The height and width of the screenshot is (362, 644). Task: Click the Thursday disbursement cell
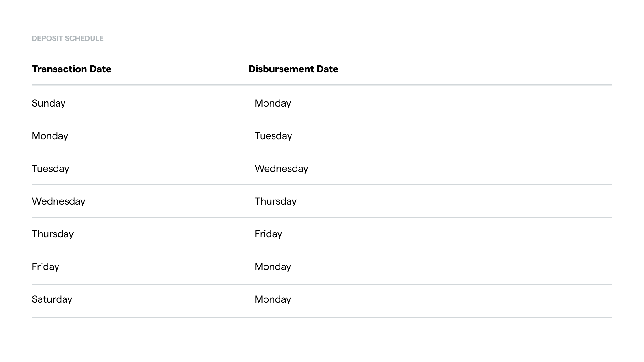coord(275,201)
